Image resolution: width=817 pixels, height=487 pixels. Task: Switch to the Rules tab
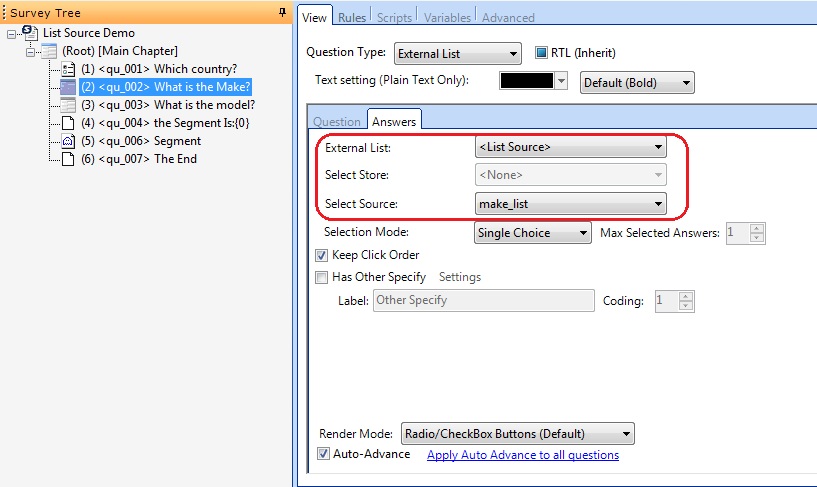(x=352, y=17)
